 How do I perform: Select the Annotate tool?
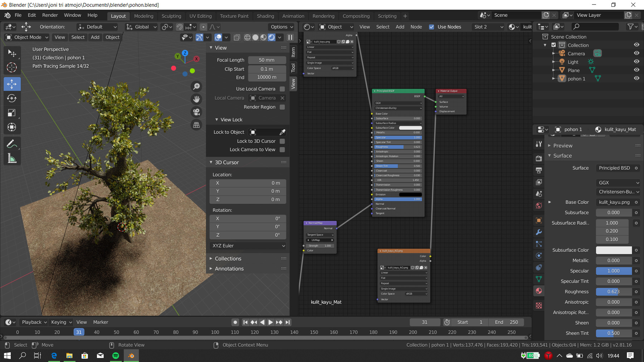coord(12,144)
